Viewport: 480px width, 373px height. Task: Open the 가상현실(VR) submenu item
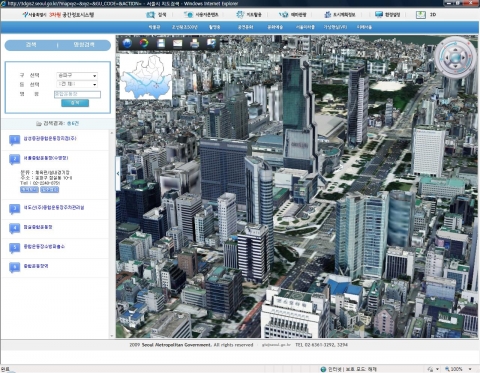(x=335, y=27)
